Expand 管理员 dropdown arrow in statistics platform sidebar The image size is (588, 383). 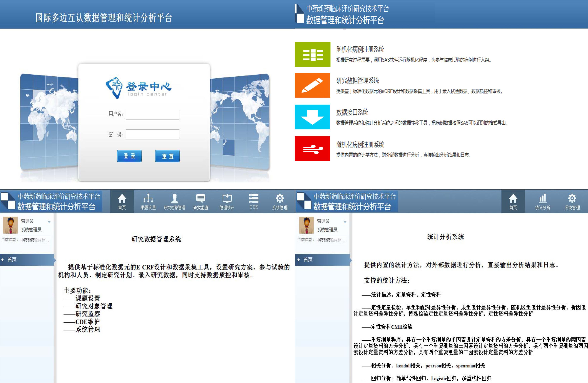tap(345, 222)
